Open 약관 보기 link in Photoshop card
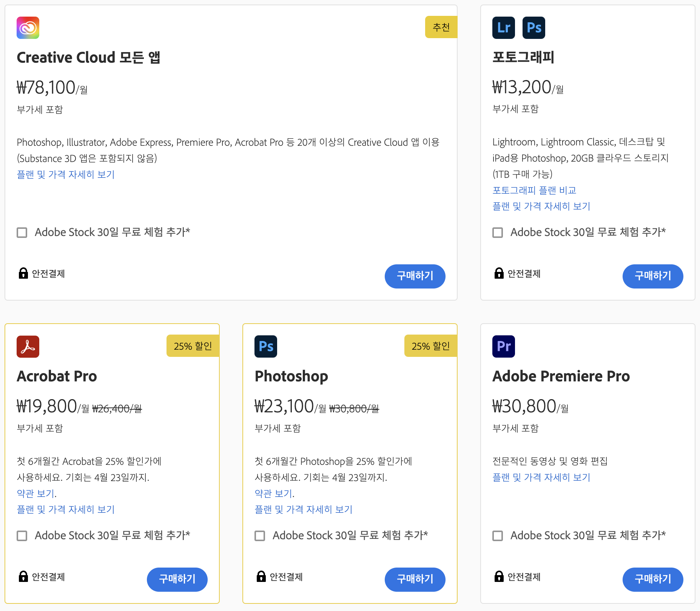 [x=273, y=493]
